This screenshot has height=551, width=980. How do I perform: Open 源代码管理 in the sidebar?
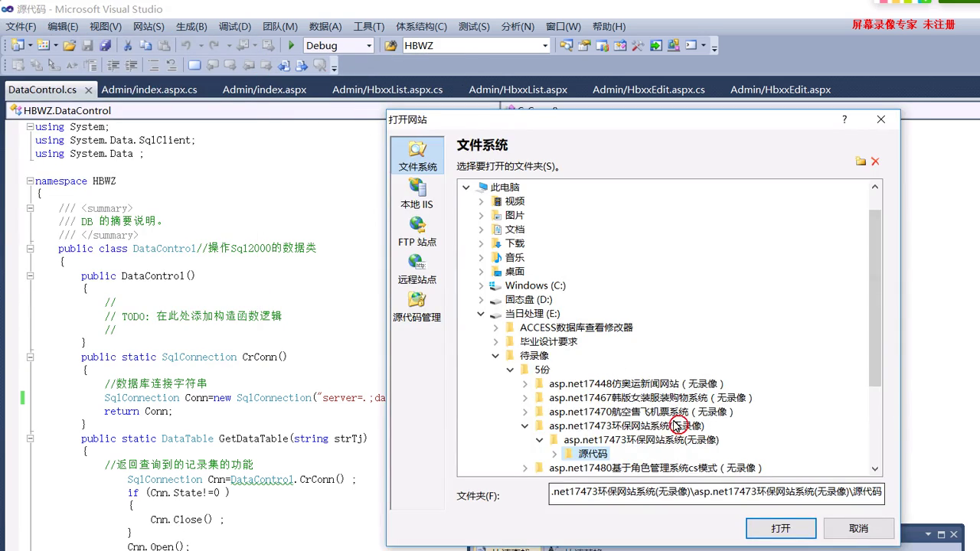click(x=416, y=307)
